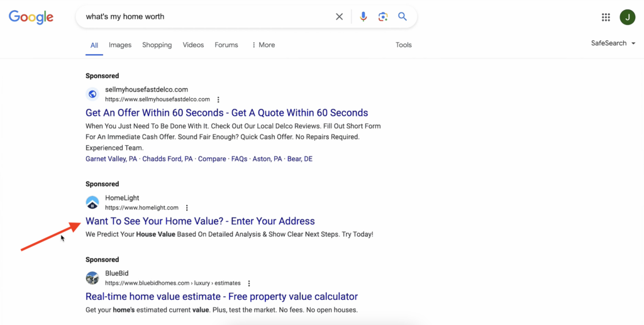Follow the FAQs sitelink
This screenshot has height=325, width=644.
pyautogui.click(x=239, y=159)
